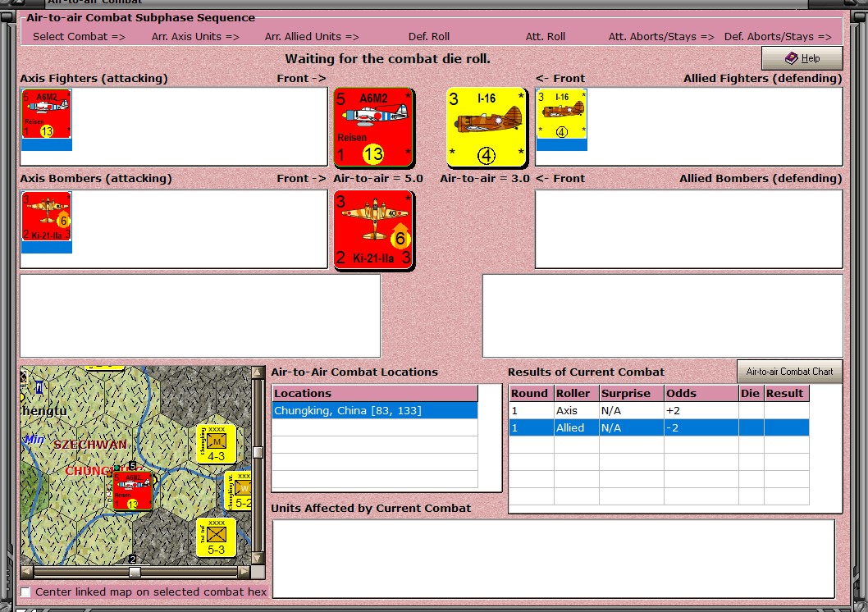The width and height of the screenshot is (868, 612).
Task: Click the +2 odds cell
Action: pos(701,410)
